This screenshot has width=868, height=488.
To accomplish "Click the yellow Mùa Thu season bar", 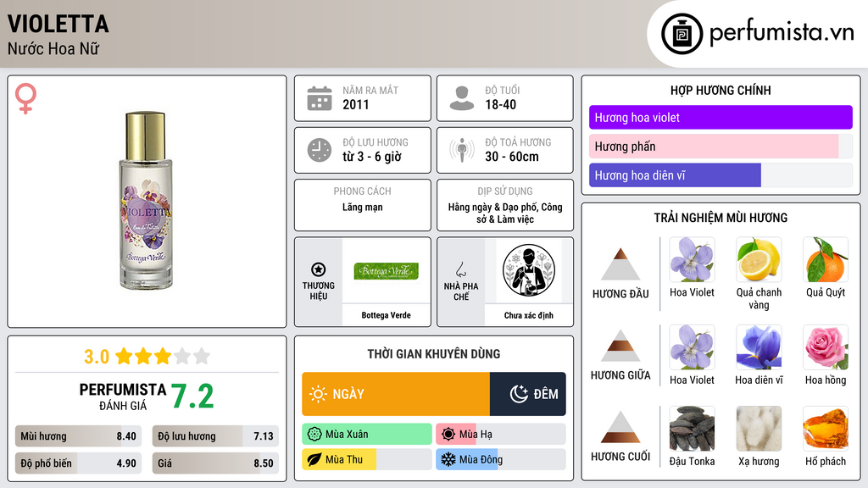I will (x=367, y=459).
